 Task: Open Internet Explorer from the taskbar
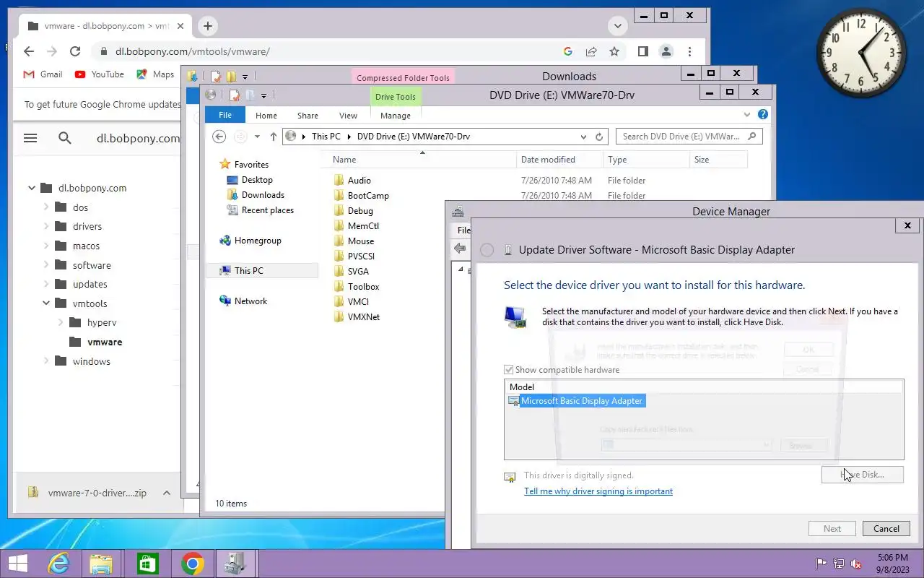58,564
